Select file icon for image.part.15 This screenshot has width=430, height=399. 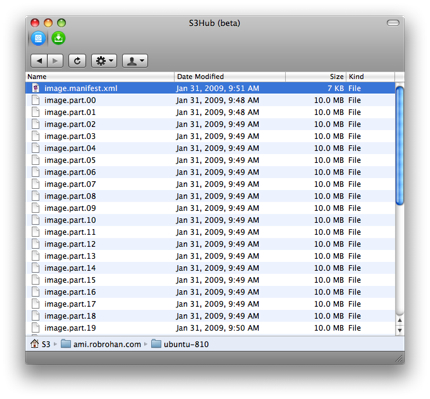coord(36,280)
